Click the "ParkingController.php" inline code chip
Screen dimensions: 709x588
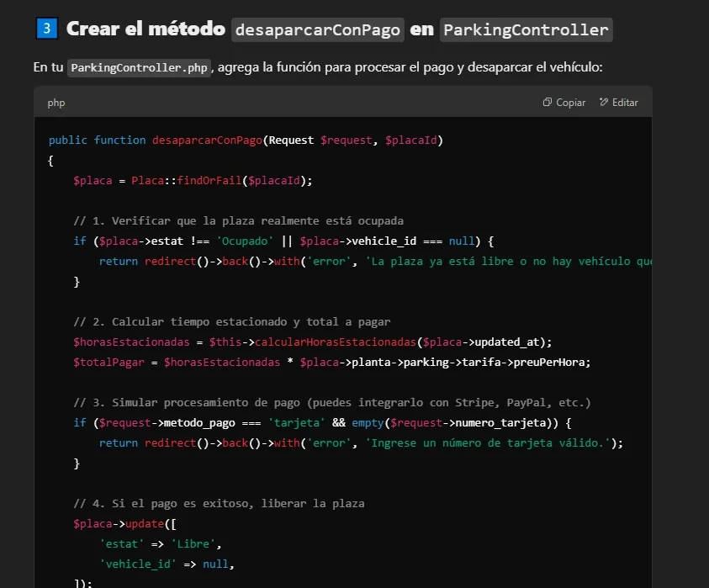(x=139, y=68)
